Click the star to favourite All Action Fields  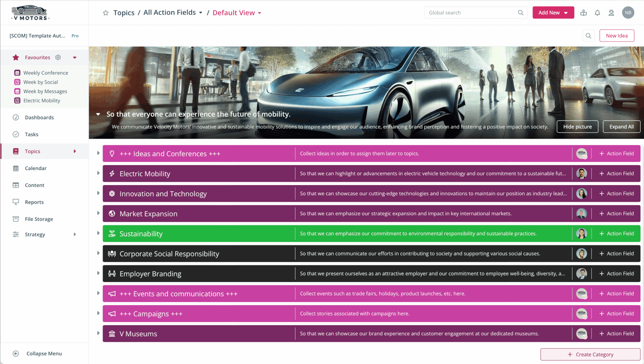(106, 13)
